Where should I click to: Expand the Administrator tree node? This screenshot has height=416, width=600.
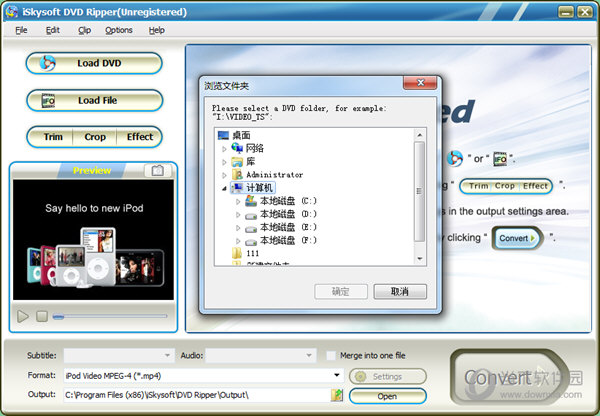(224, 175)
